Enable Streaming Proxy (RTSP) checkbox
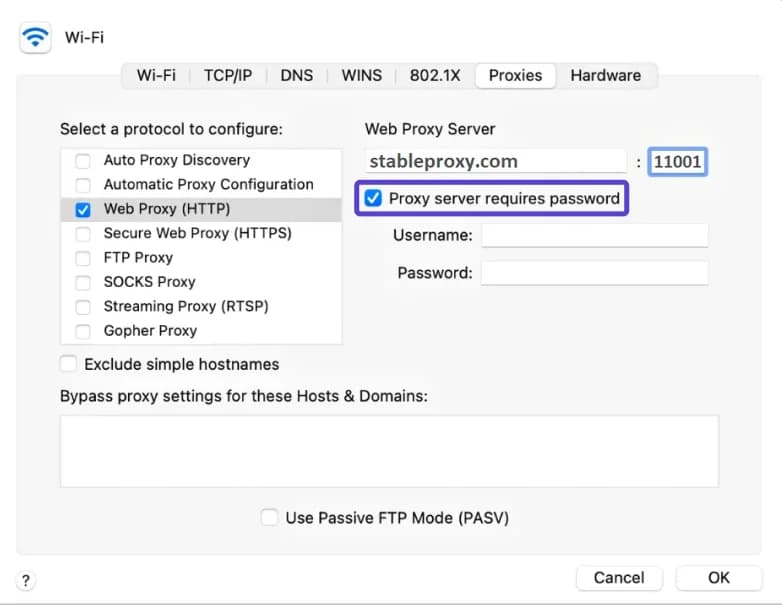 tap(83, 307)
